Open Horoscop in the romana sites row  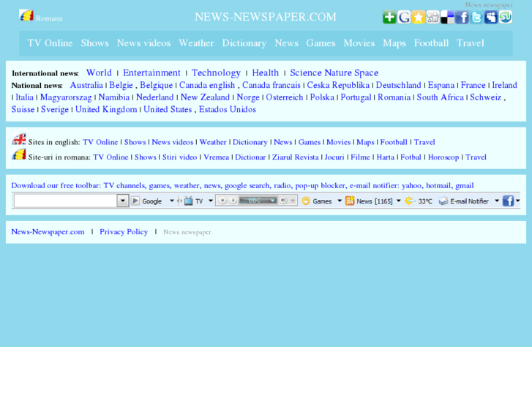click(443, 157)
